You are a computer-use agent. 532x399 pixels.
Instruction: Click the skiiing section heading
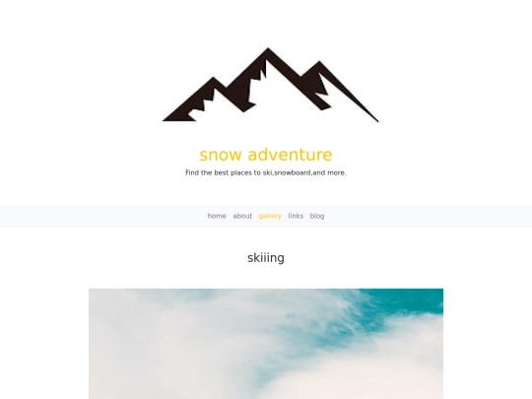click(266, 258)
